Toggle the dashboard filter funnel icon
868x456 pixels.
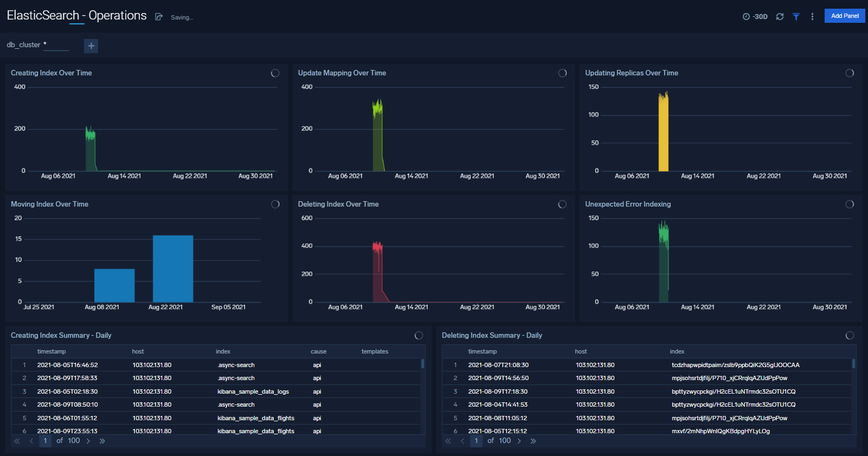click(x=796, y=17)
